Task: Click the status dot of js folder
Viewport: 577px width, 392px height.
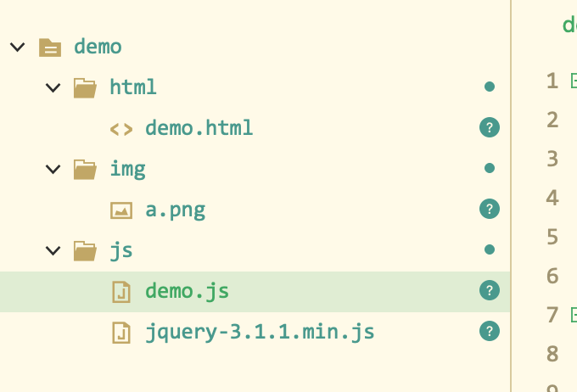Action: click(490, 249)
